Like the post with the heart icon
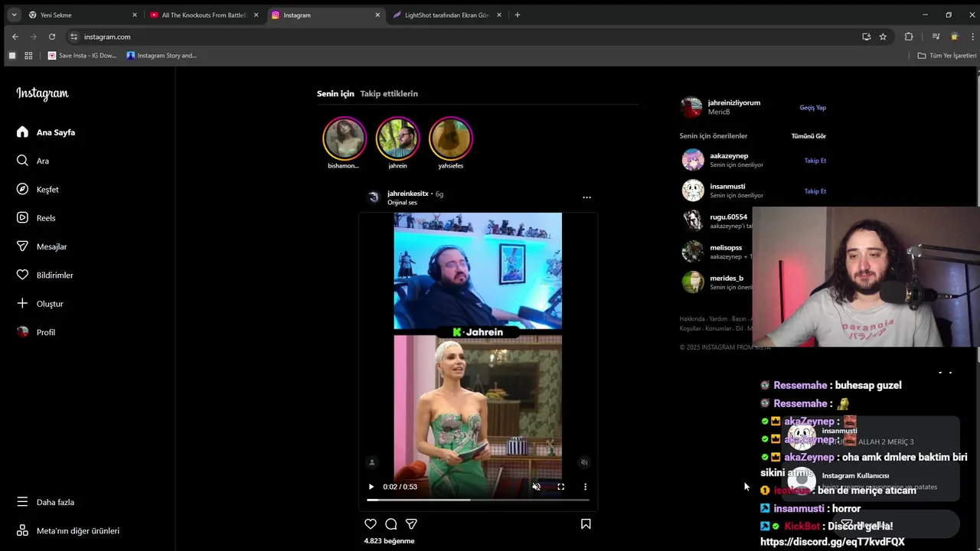980x551 pixels. coord(371,524)
